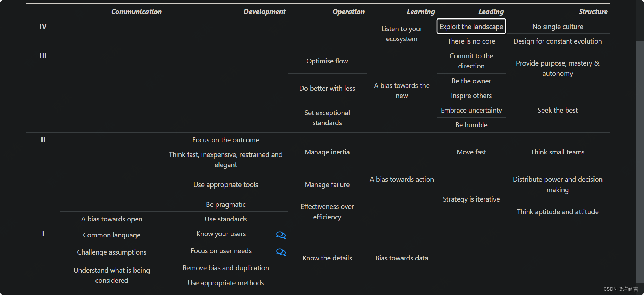Select the No single culture cell
This screenshot has width=644, height=295.
click(558, 27)
